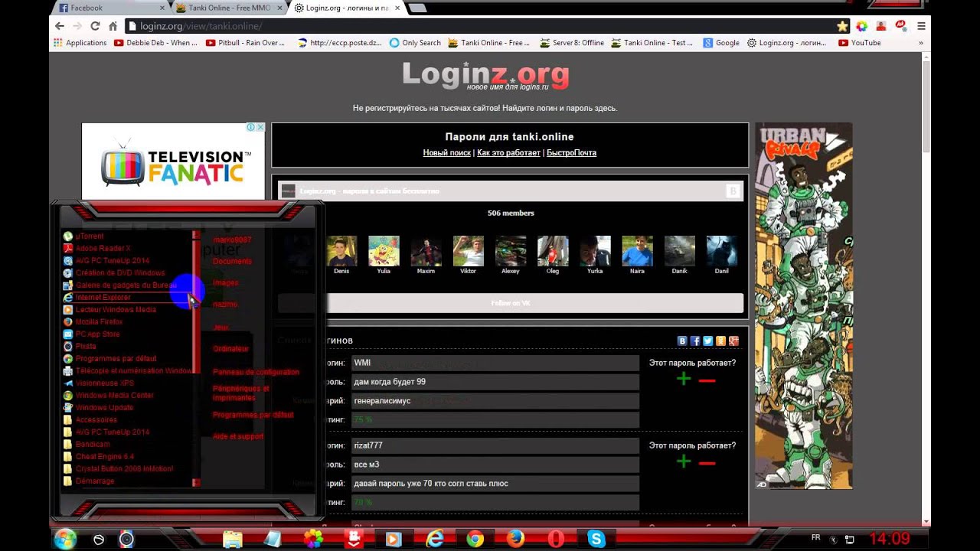Screen dimensions: 980x551
Task: Vote minus for WMI login password
Action: pyautogui.click(x=707, y=380)
